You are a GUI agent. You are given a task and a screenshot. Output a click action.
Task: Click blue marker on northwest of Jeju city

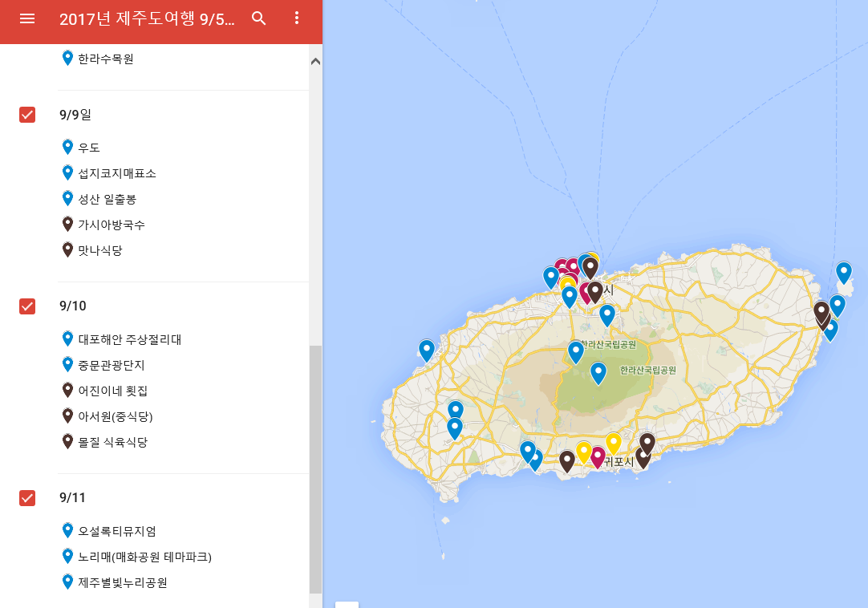click(551, 278)
